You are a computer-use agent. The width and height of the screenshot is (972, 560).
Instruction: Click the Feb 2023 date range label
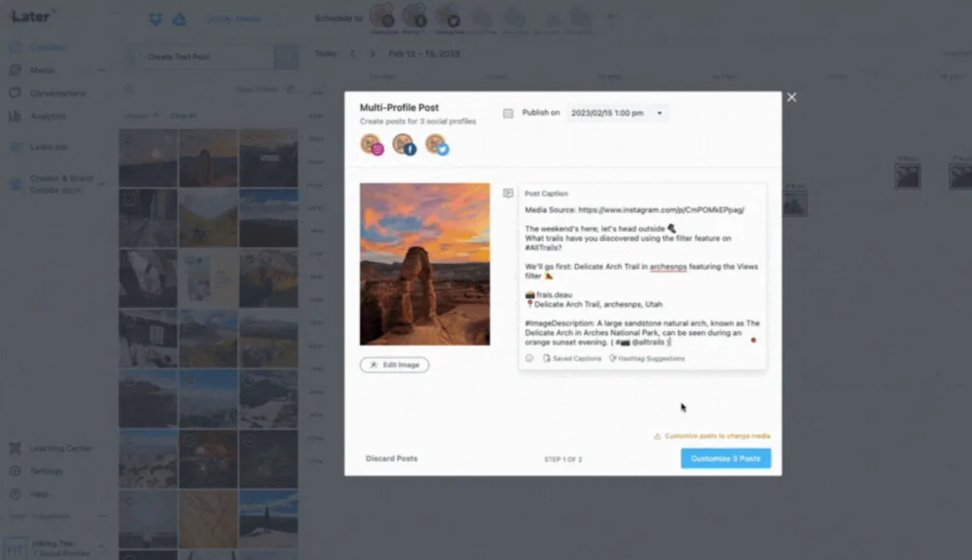(x=424, y=54)
